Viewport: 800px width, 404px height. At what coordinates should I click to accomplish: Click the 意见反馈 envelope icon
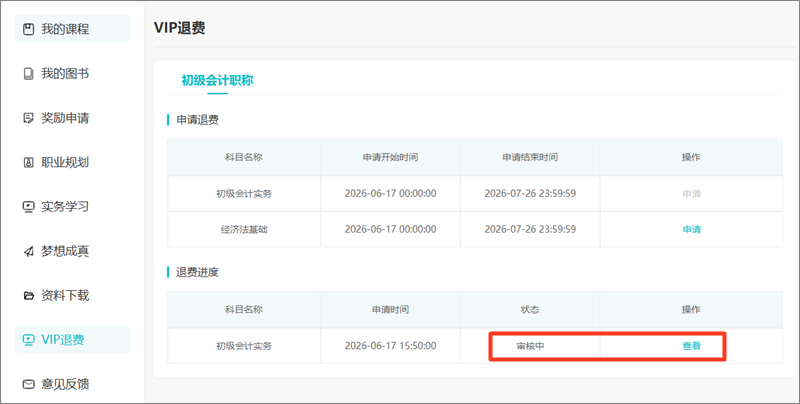(29, 384)
